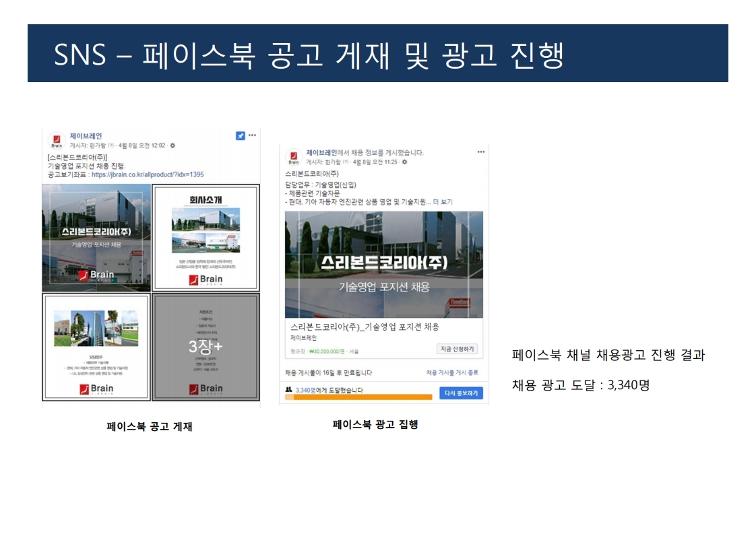Image resolution: width=756 pixels, height=534 pixels.
Task: Click the text 담당업무 : 기술영업(신입)
Action: coord(320,185)
